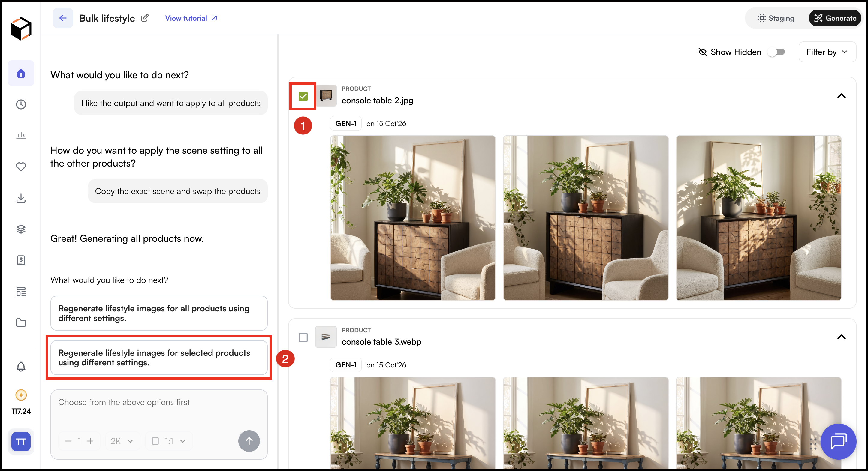Collapse the console table 2.jpg section

841,96
